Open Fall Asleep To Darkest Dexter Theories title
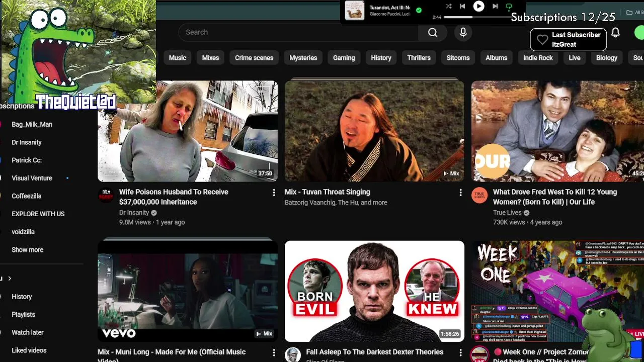Viewport: 644px width, 362px height. click(x=375, y=352)
